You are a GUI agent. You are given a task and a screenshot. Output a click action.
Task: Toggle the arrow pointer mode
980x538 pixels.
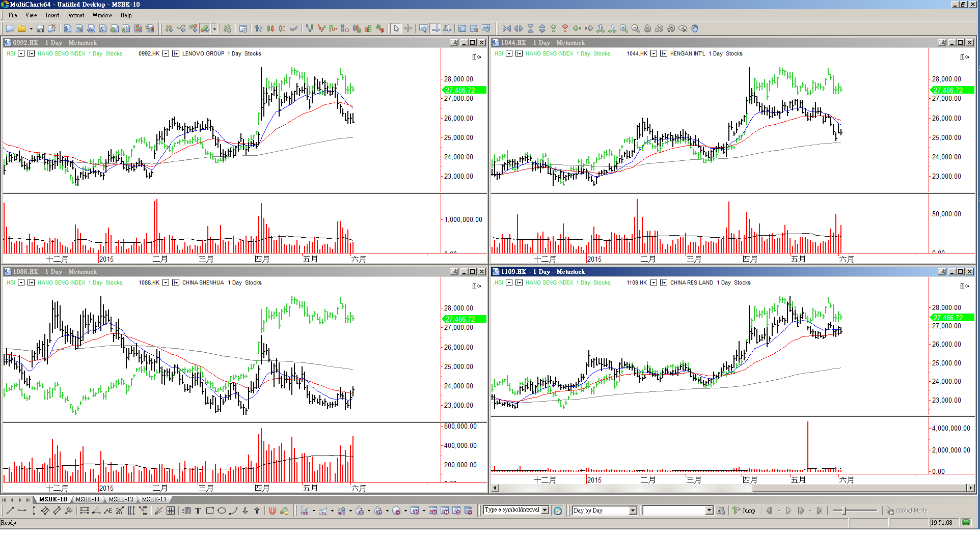click(x=396, y=29)
